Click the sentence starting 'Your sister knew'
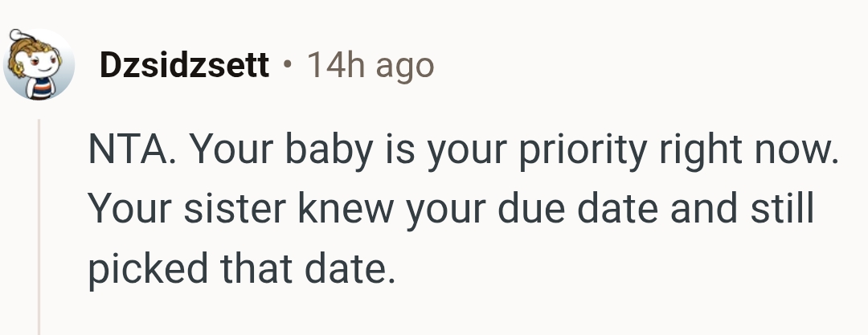This screenshot has width=868, height=335. 450,210
